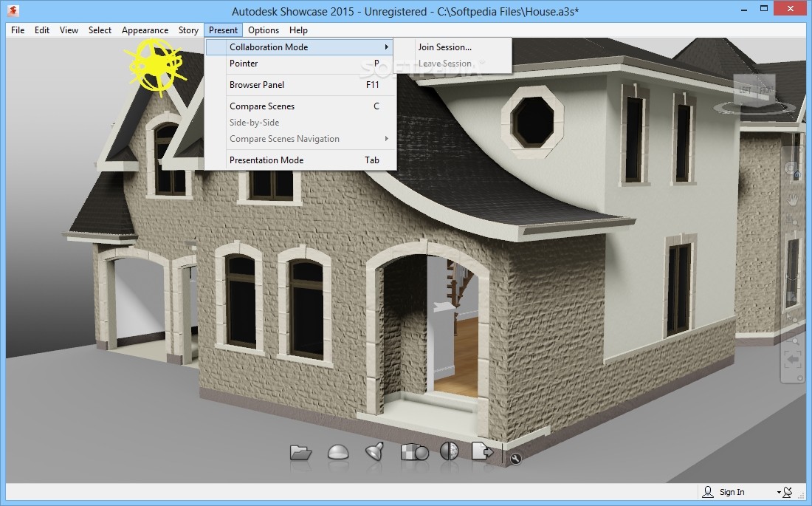Click the navigation wheel icon in nav bar

coord(792,170)
